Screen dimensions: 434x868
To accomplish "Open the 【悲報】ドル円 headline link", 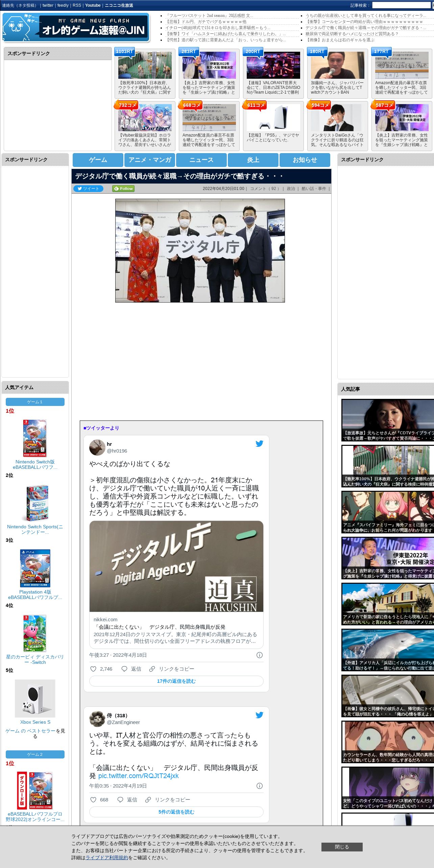I will (206, 22).
